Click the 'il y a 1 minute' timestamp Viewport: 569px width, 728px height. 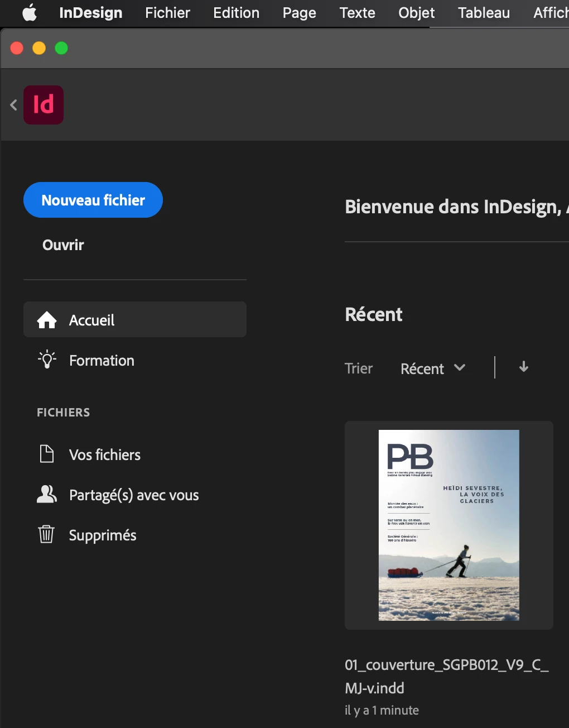[x=382, y=710]
